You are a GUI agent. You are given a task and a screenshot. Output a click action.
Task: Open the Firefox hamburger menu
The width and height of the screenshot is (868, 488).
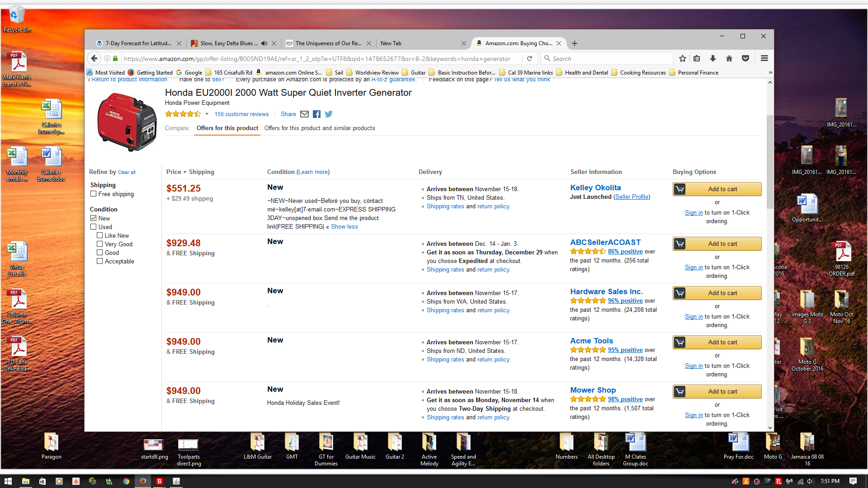[x=764, y=58]
